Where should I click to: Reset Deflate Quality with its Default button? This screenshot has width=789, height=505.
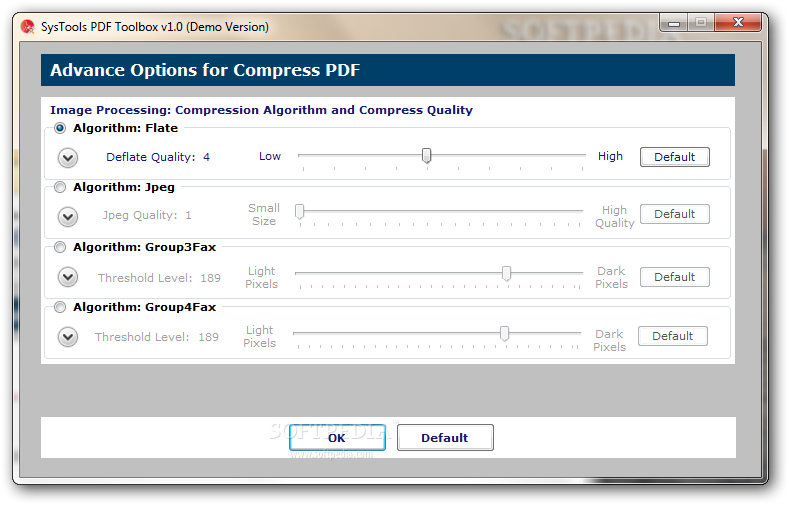(675, 157)
